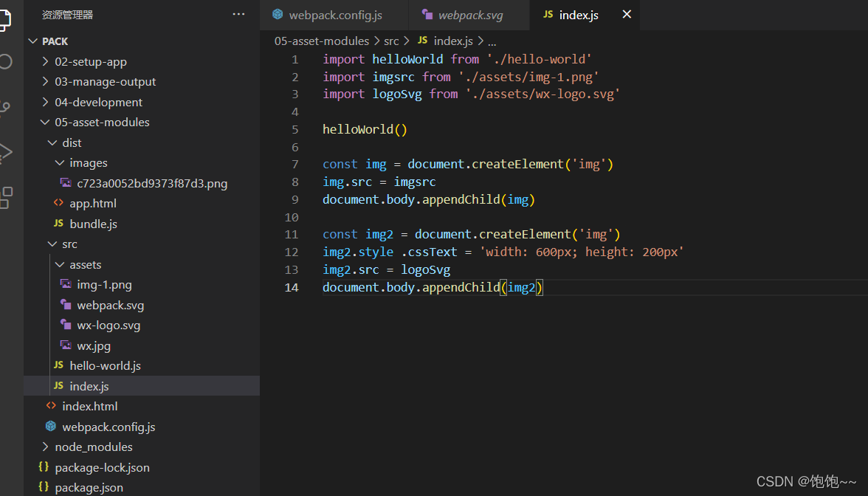Click the webpack icon on webpack.config.js tab

pos(278,14)
